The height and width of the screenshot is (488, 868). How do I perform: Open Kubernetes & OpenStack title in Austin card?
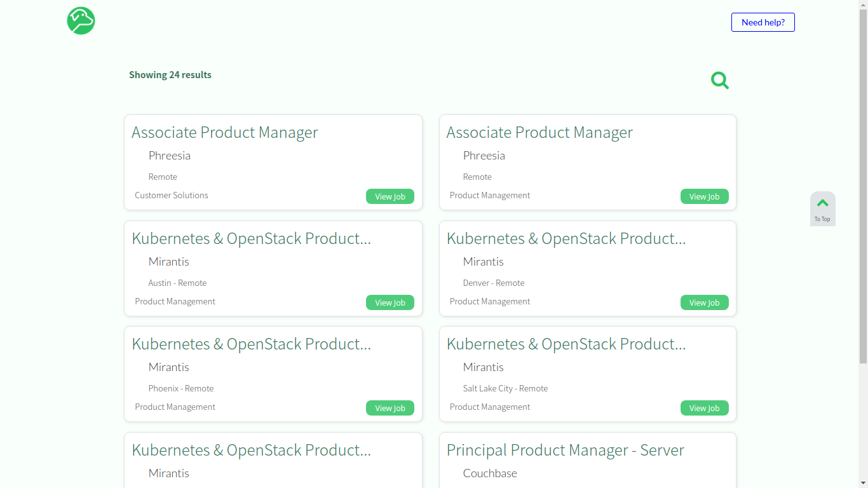(x=251, y=238)
